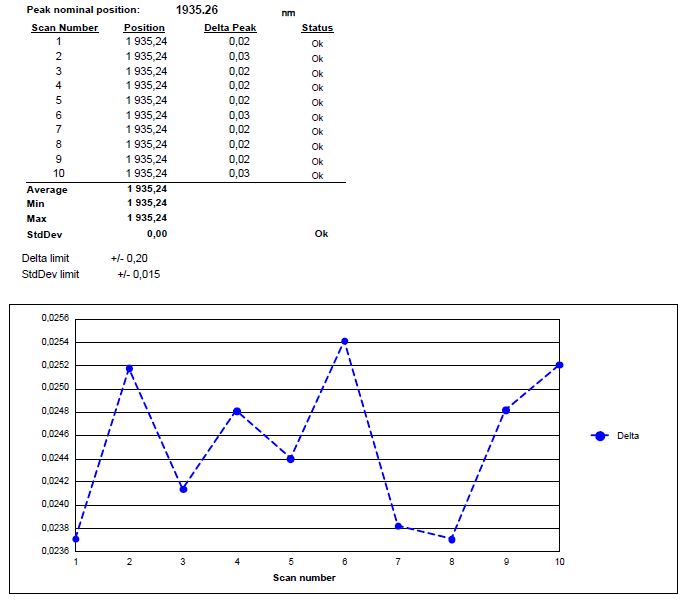Click the chart data point for scan 4
Screen dimensions: 691x609
pyautogui.click(x=237, y=412)
